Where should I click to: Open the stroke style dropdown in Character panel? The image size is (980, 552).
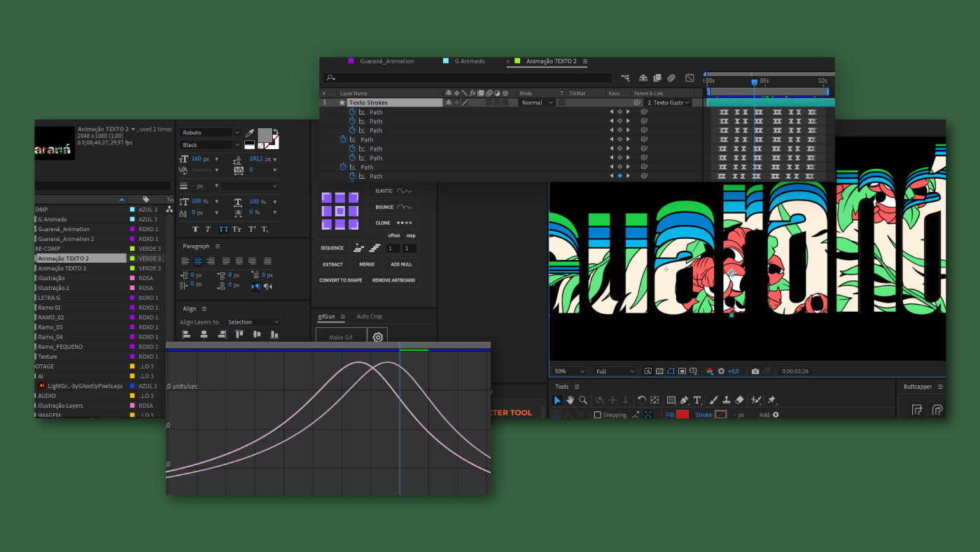251,186
